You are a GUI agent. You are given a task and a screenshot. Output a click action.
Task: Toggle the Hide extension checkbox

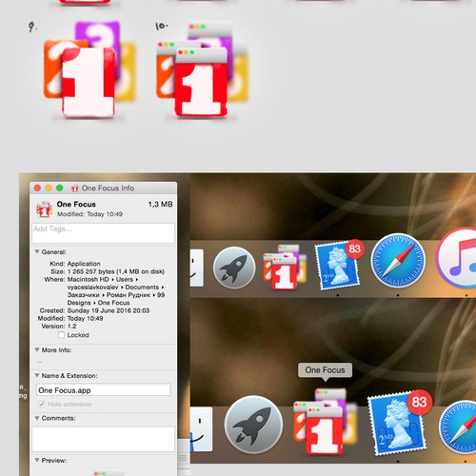pyautogui.click(x=42, y=404)
